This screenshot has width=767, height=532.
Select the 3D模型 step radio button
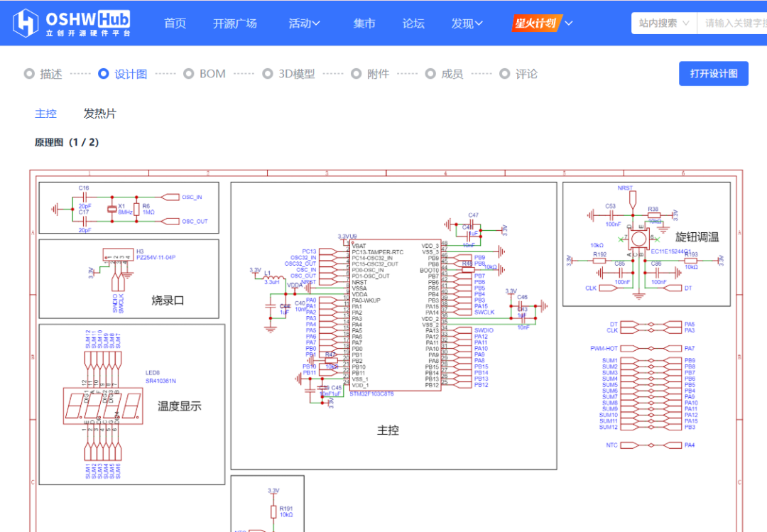(268, 74)
